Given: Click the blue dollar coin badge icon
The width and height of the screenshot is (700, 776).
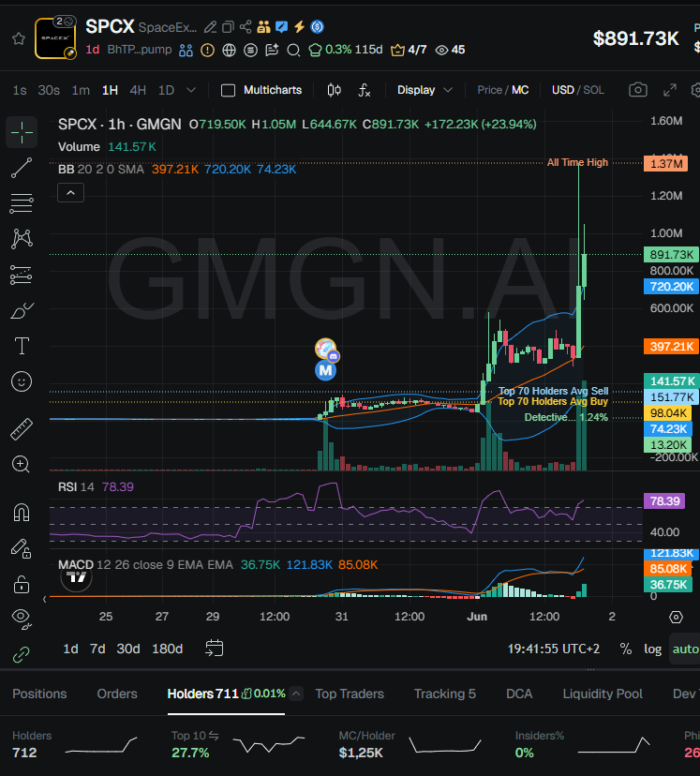Looking at the screenshot, I should click(317, 27).
